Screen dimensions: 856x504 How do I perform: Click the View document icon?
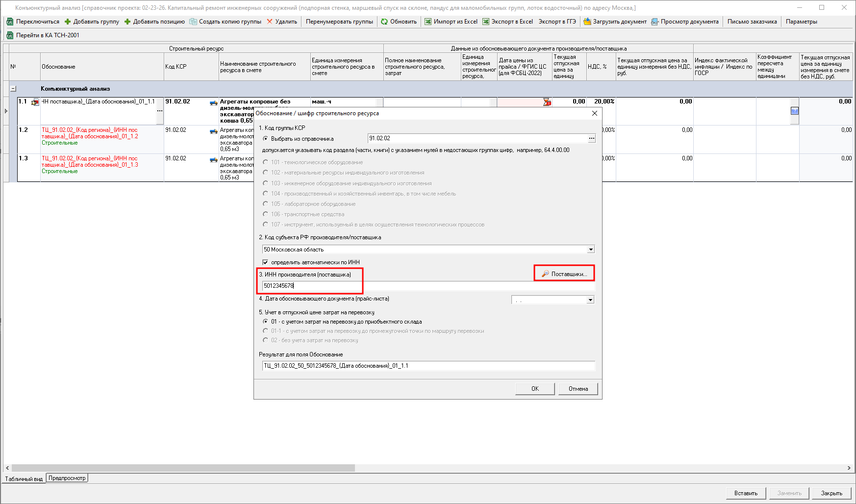[x=655, y=22]
